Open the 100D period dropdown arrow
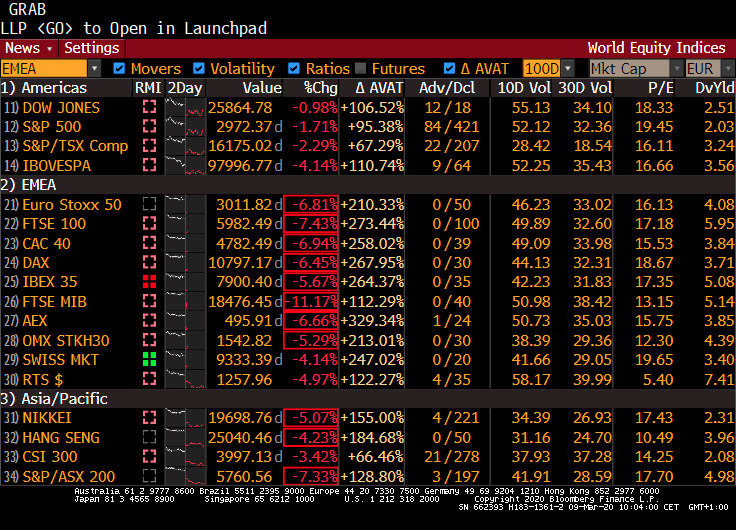736x530 pixels. tap(567, 69)
